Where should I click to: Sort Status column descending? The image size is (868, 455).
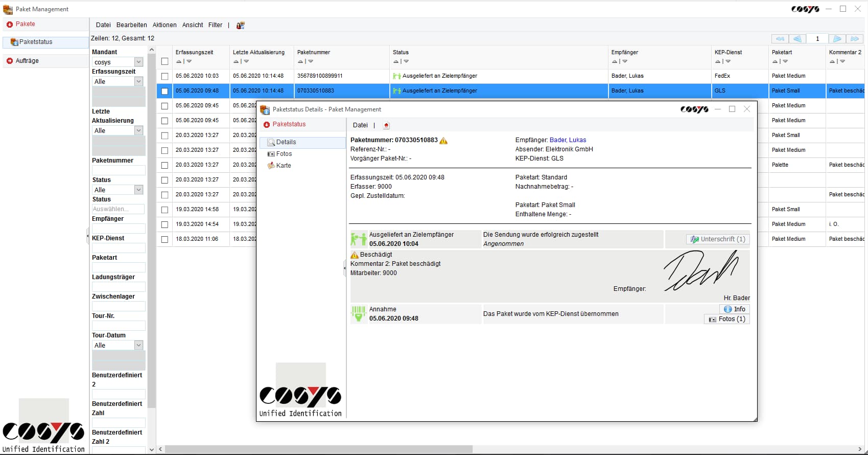click(x=406, y=61)
